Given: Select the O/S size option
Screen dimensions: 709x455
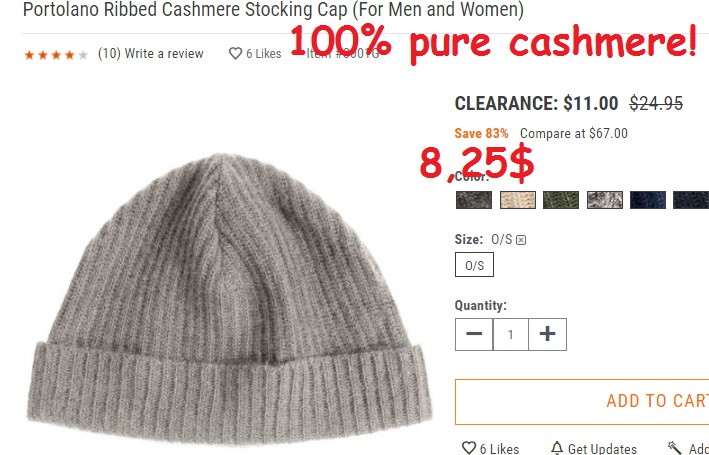Looking at the screenshot, I should click(474, 265).
